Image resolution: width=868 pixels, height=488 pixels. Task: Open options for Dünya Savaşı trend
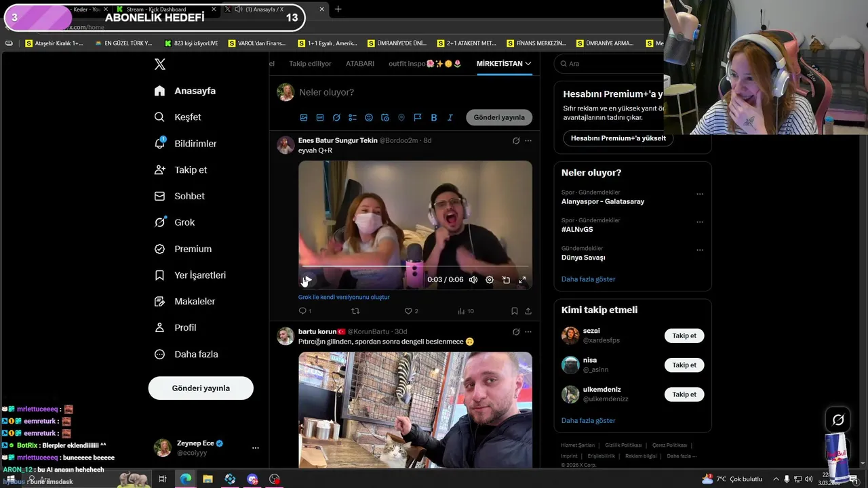click(x=700, y=250)
